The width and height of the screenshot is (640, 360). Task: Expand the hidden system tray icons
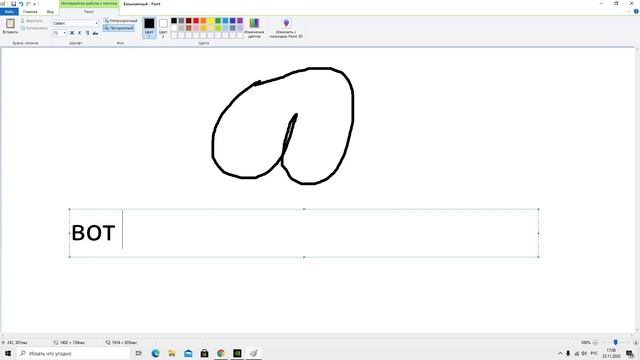click(560, 353)
